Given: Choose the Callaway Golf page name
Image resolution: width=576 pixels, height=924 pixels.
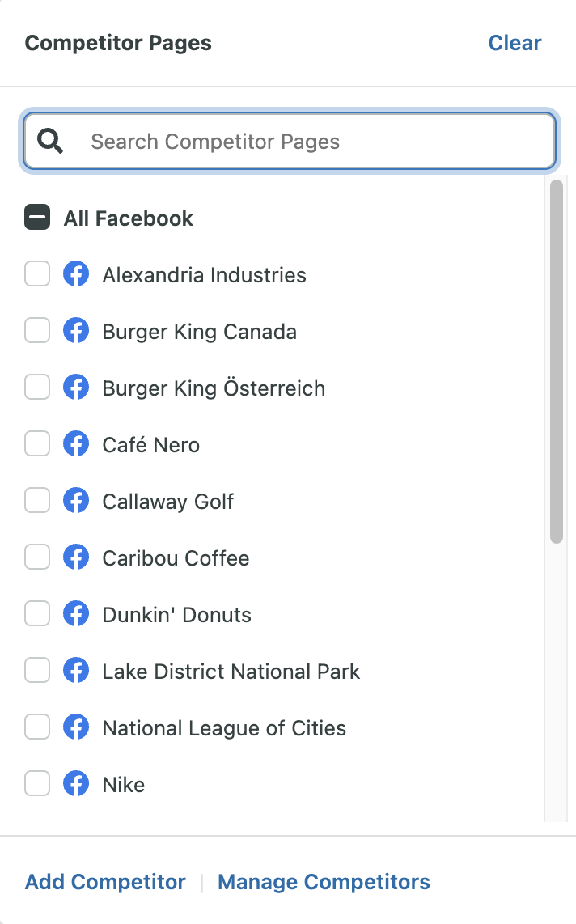Looking at the screenshot, I should (x=167, y=502).
